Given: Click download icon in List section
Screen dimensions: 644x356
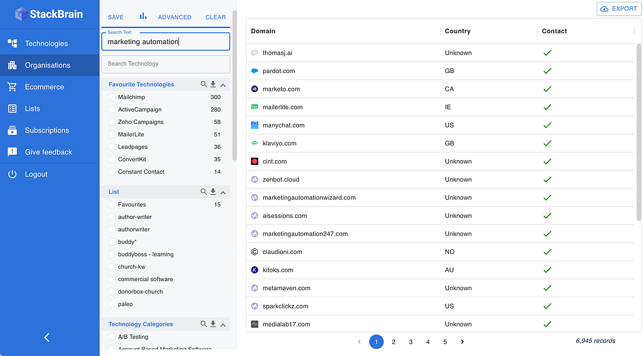Looking at the screenshot, I should point(213,192).
